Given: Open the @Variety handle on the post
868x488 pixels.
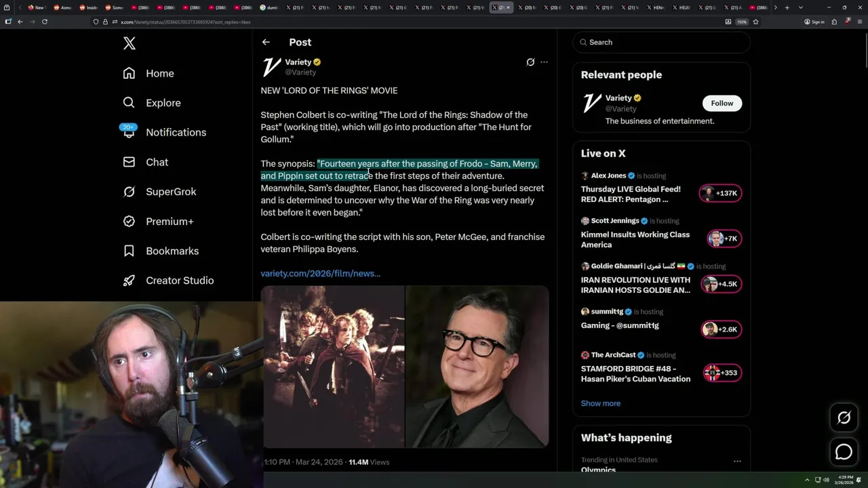Looking at the screenshot, I should tap(300, 72).
